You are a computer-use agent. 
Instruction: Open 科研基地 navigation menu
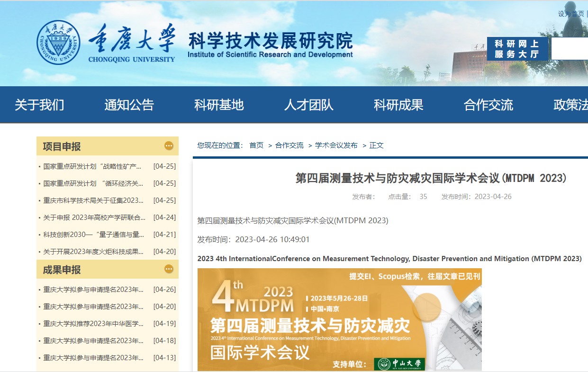pos(219,105)
